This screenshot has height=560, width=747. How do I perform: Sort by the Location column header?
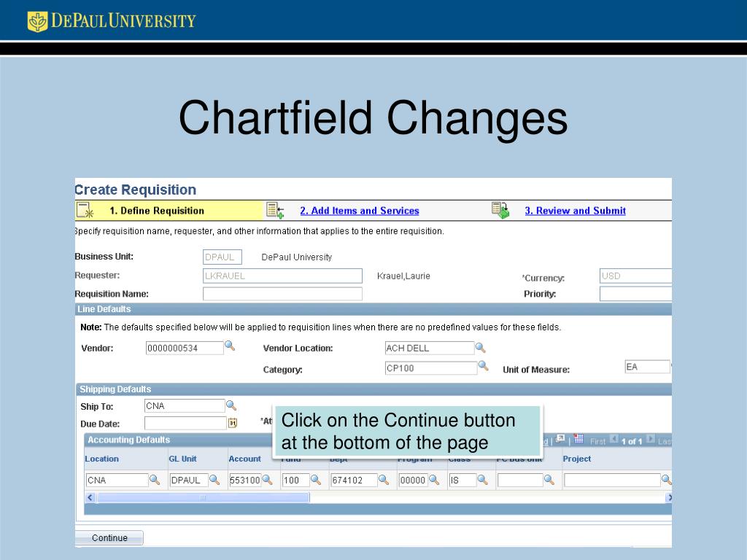tap(101, 459)
